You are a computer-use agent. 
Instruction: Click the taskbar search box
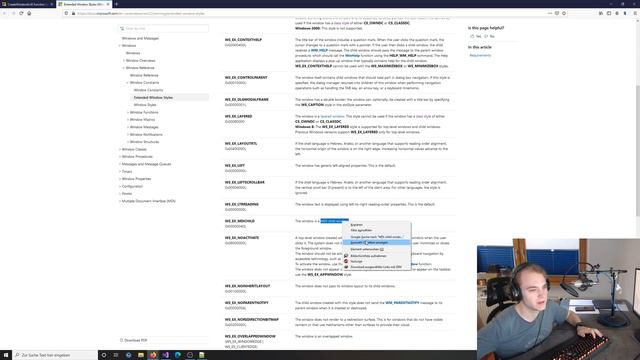pyautogui.click(x=55, y=355)
